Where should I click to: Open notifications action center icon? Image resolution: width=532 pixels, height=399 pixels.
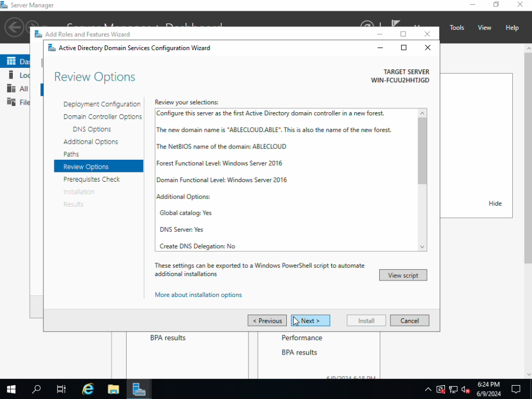pyautogui.click(x=516, y=389)
